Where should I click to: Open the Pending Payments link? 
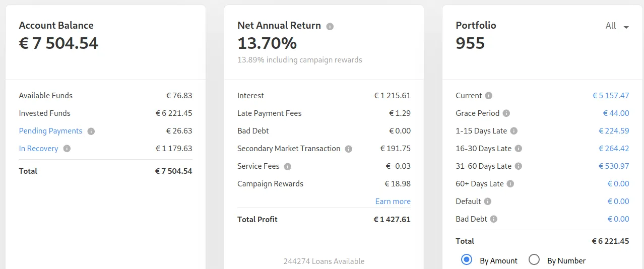[50, 131]
